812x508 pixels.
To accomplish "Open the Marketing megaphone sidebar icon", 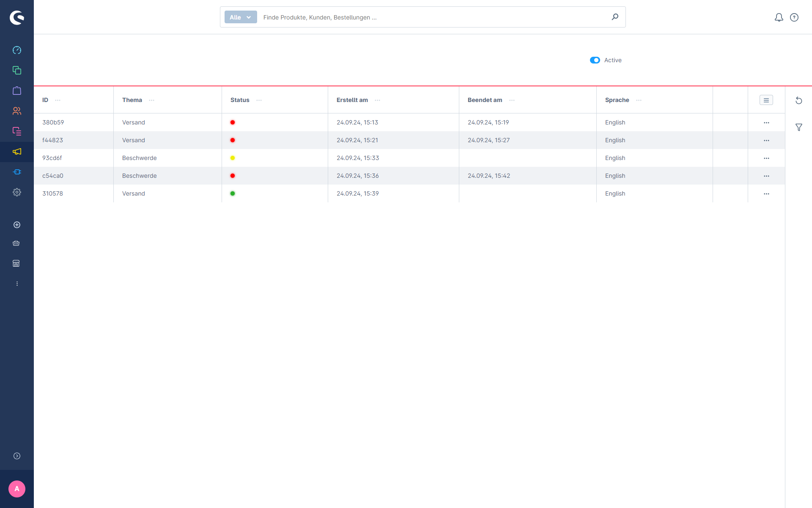I will pos(17,152).
